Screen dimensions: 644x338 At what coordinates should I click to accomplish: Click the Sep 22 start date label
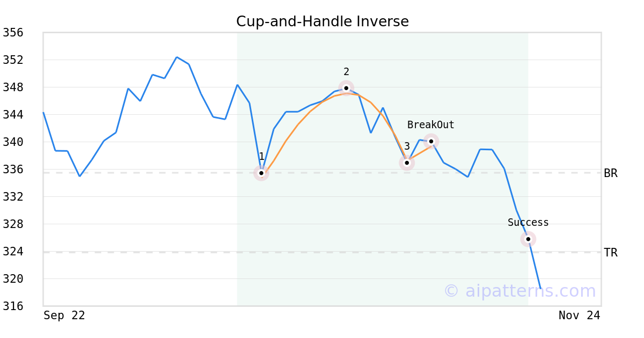64,315
